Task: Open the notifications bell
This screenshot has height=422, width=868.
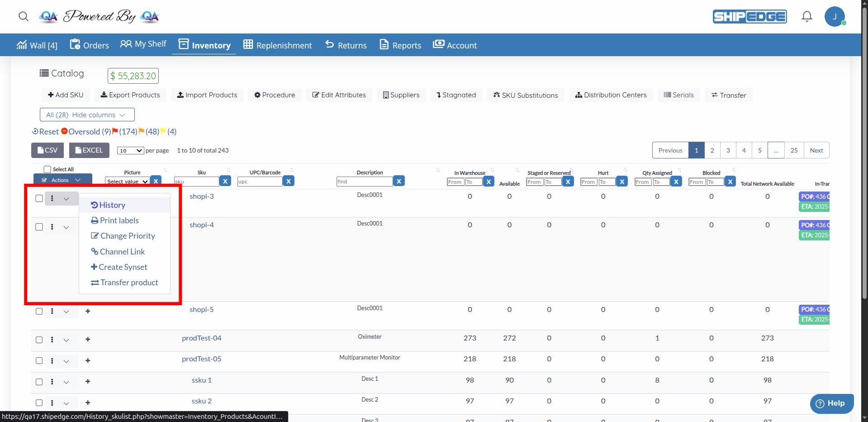Action: point(806,16)
